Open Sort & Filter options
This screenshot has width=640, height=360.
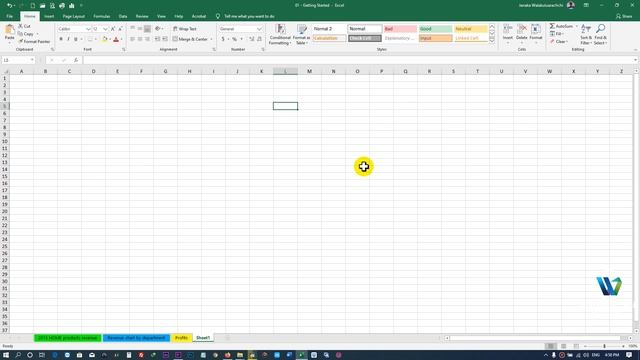[586, 34]
